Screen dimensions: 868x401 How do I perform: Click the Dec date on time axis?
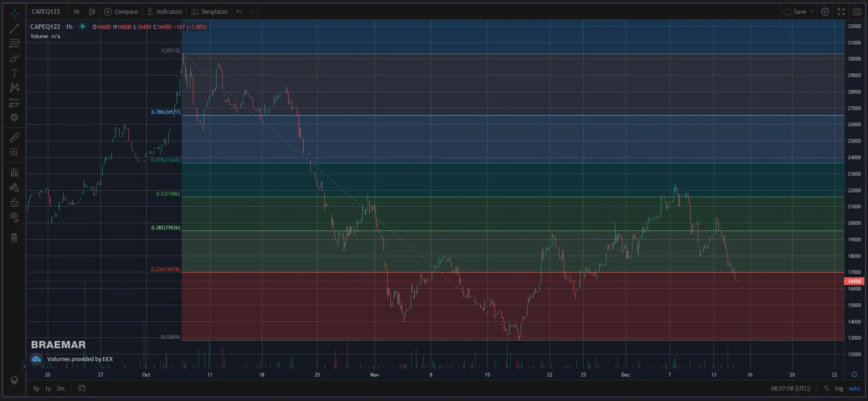point(626,375)
